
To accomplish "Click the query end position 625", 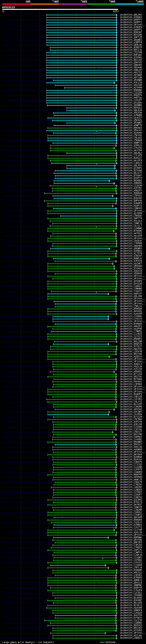I will click(115, 11).
